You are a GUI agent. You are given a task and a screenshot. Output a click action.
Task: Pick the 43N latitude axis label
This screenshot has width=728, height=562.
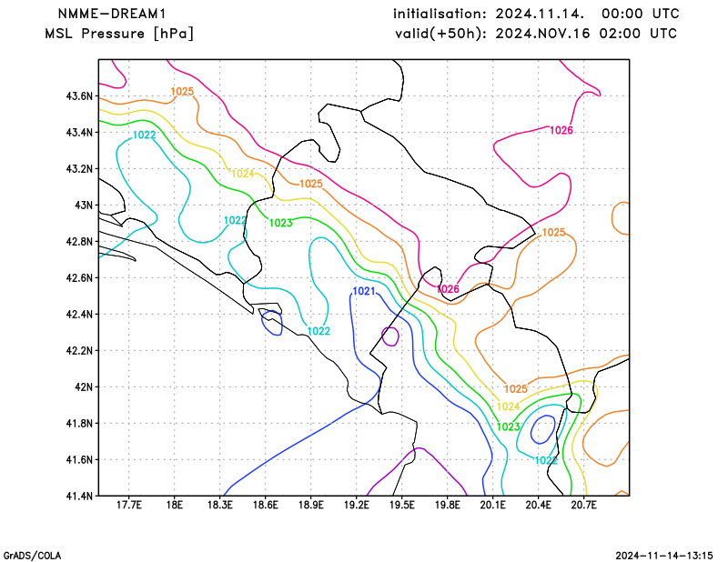84,205
